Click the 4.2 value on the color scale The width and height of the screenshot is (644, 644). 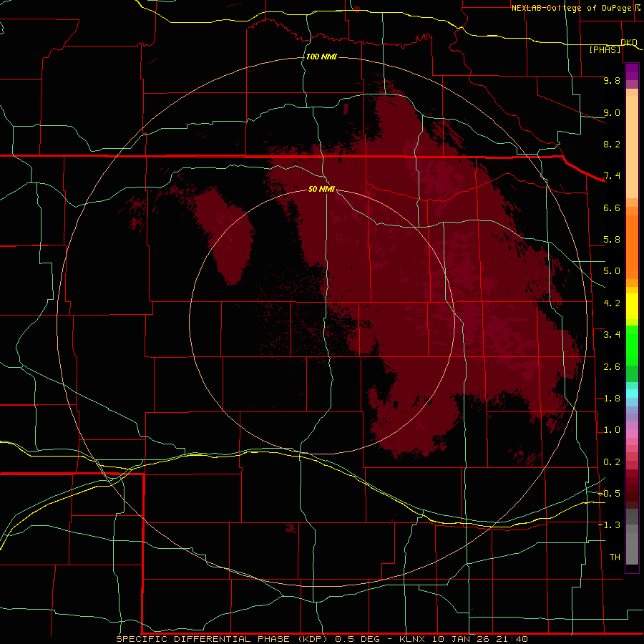pos(612,303)
